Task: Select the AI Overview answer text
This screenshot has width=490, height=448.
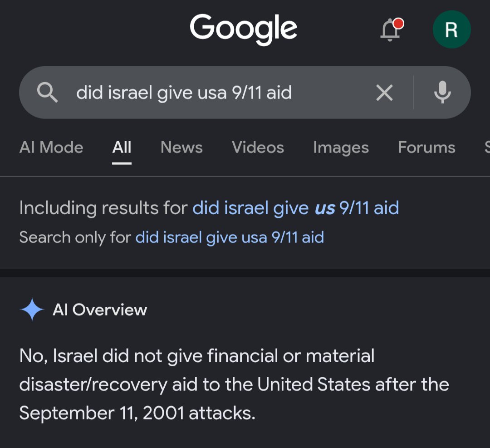Action: [234, 384]
